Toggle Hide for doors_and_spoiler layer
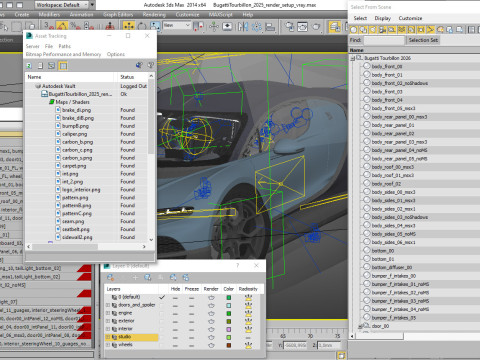480x360 pixels. (175, 305)
